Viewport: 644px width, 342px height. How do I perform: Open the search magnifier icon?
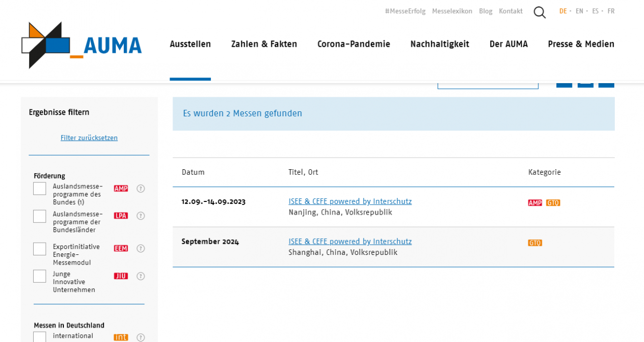click(x=539, y=12)
